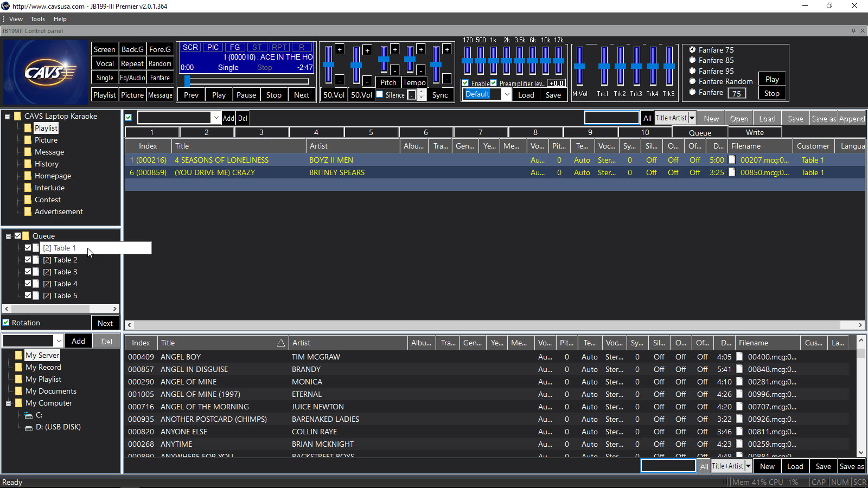
Task: Switch to playlist tab 5
Action: (371, 132)
